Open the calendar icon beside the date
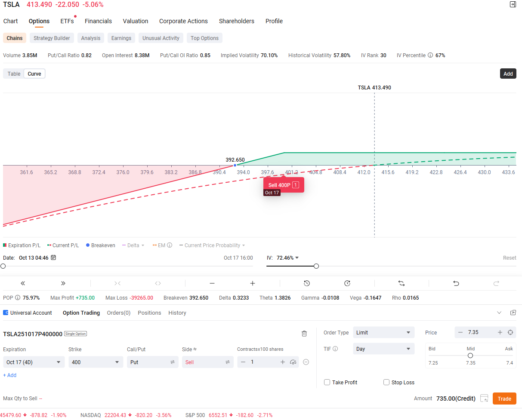 pyautogui.click(x=53, y=258)
